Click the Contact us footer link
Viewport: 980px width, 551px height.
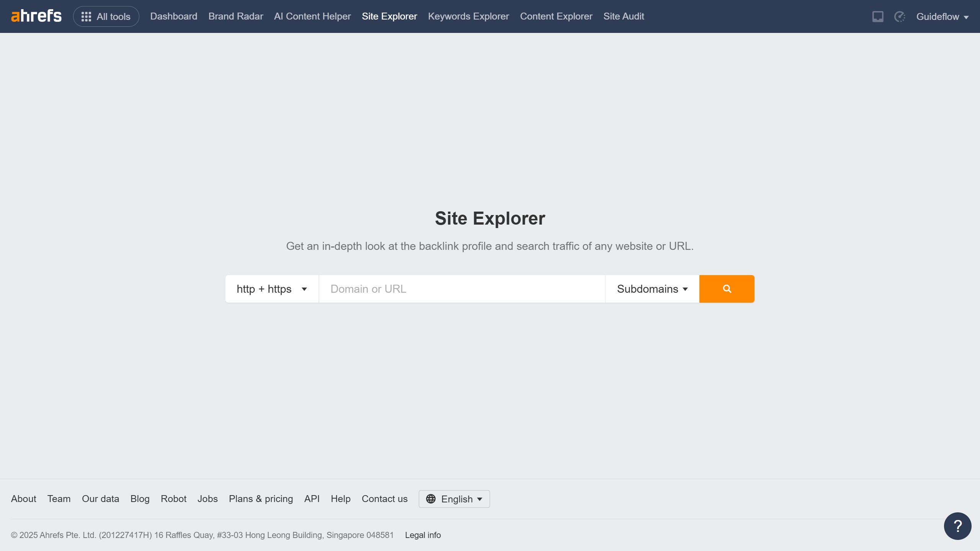(384, 499)
